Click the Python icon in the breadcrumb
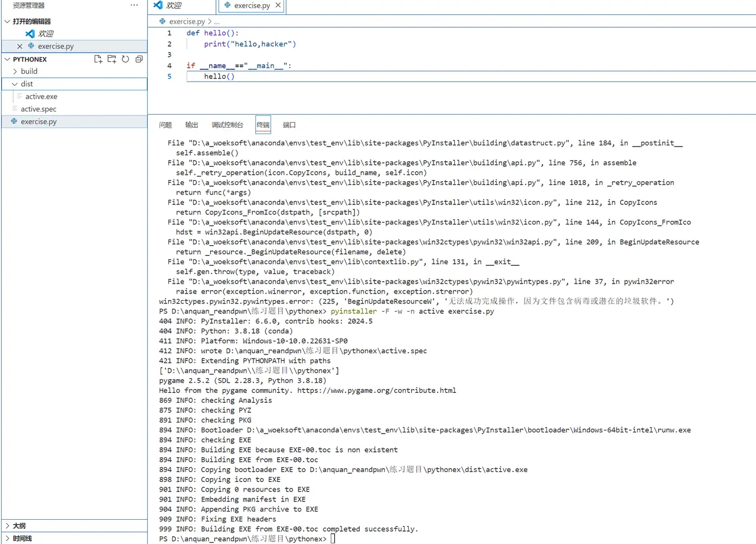 click(163, 21)
